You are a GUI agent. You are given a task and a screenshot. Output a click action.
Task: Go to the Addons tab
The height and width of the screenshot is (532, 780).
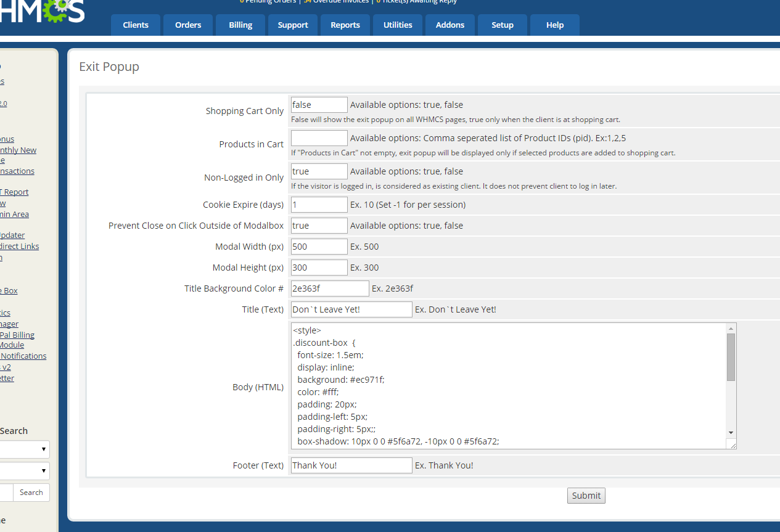[450, 25]
